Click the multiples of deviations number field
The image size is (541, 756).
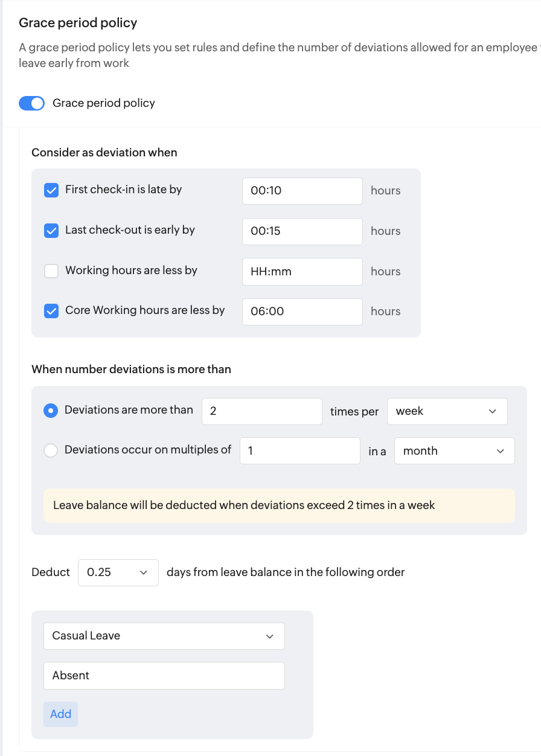[x=299, y=451]
